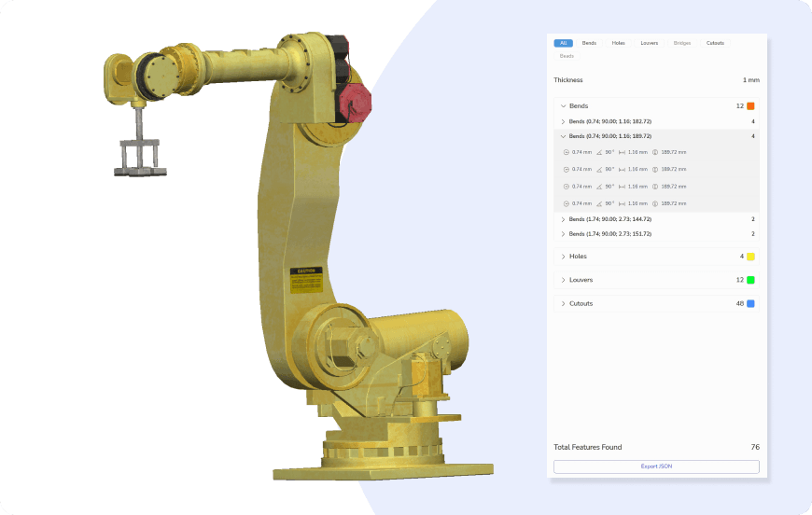
Task: Select the All filter chip
Action: (563, 43)
